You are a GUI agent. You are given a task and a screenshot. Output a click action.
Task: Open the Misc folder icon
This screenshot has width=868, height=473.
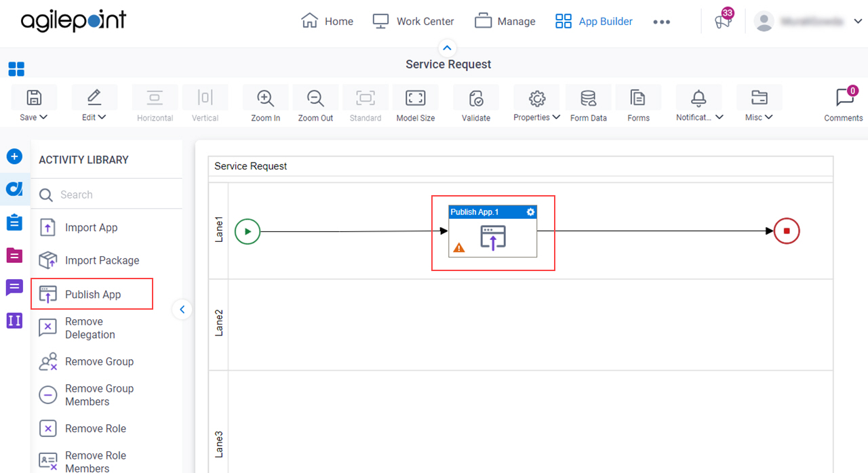point(759,98)
